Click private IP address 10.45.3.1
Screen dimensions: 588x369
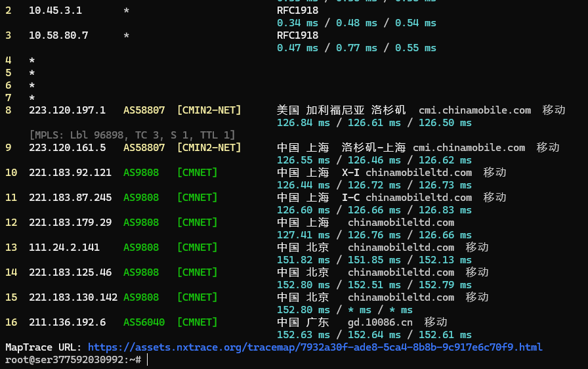coord(55,11)
